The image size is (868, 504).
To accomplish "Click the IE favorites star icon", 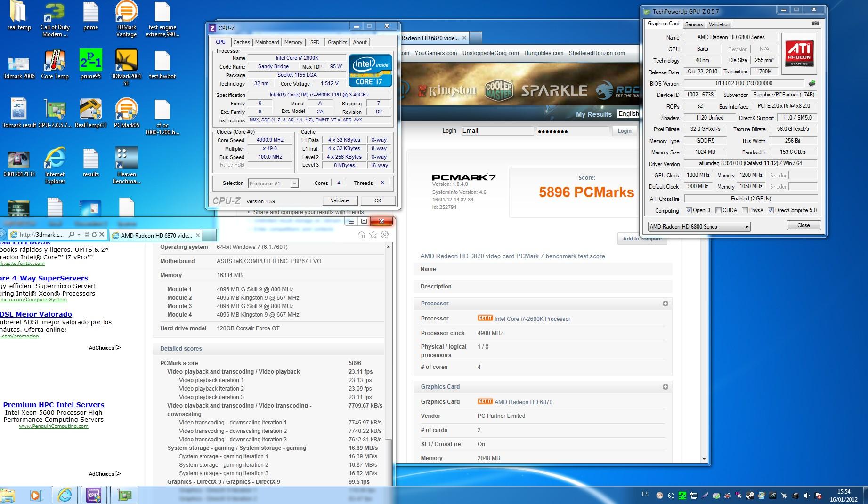I will click(x=373, y=234).
